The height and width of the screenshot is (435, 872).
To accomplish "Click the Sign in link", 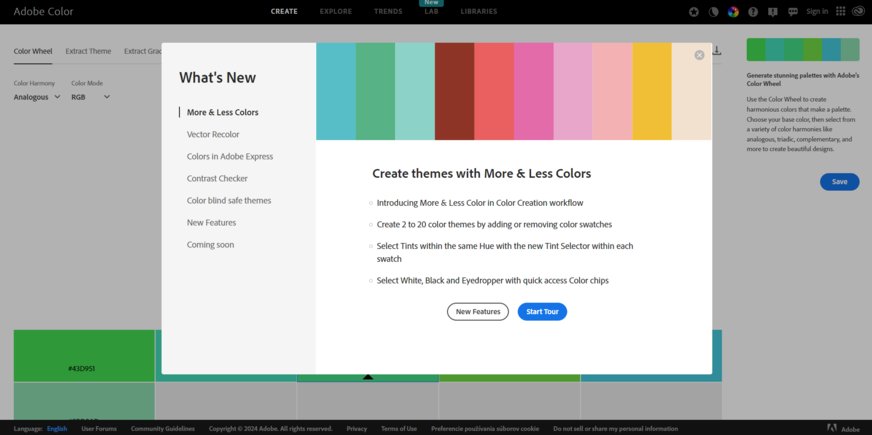I will click(817, 12).
